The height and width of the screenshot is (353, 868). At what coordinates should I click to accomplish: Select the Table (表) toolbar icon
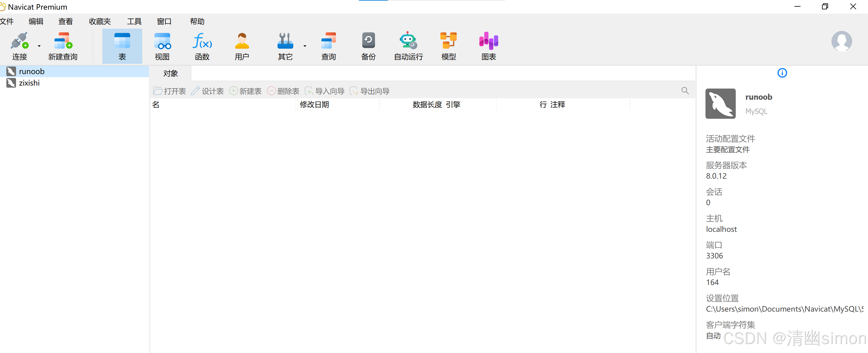tap(122, 41)
